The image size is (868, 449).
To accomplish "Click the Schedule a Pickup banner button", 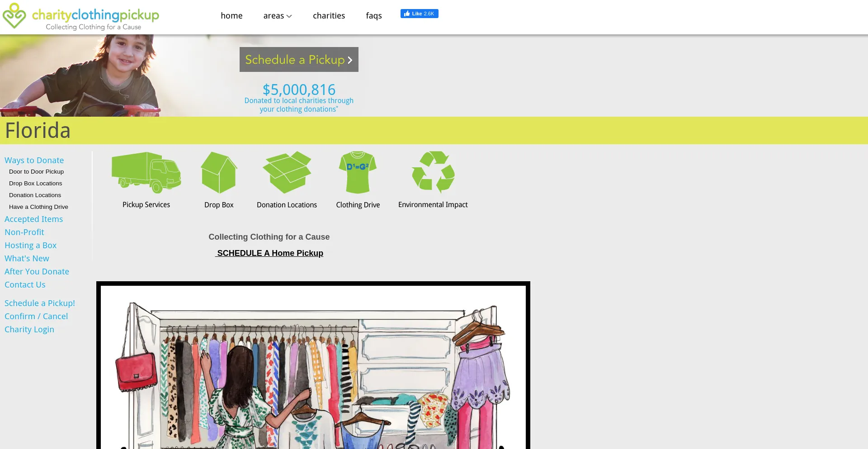I will (x=299, y=60).
